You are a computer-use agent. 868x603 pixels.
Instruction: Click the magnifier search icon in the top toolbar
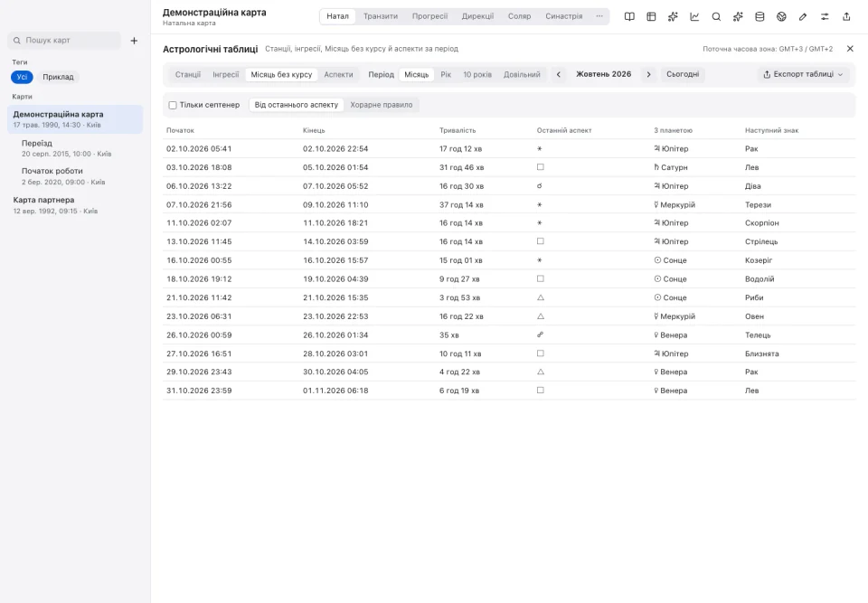(x=716, y=16)
